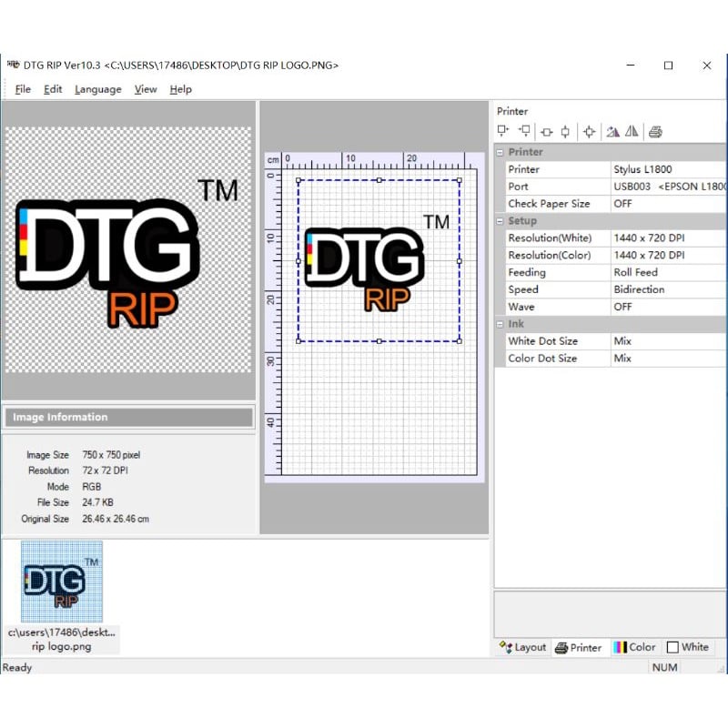Screen dimensions: 728x728
Task: Click the center on page crosshair icon
Action: 589,132
